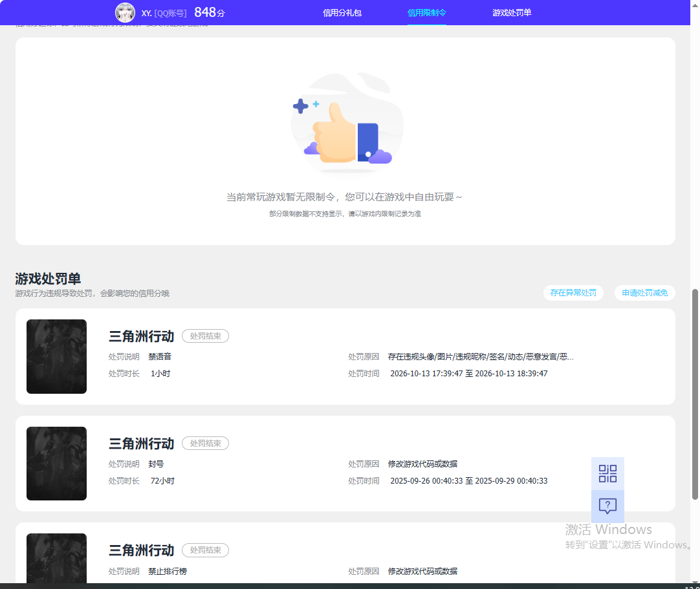Click the truncated reason 存在违规头像/图片/违规昵称

coord(481,356)
